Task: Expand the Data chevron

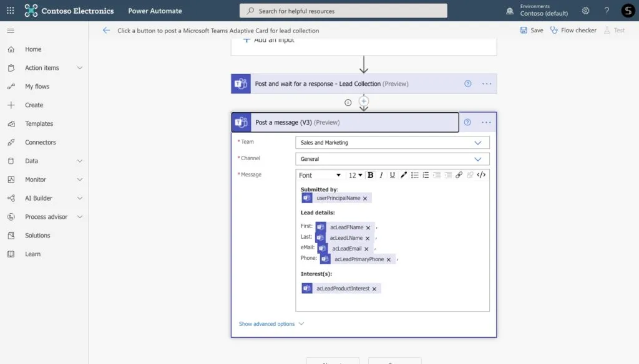Action: (80, 161)
